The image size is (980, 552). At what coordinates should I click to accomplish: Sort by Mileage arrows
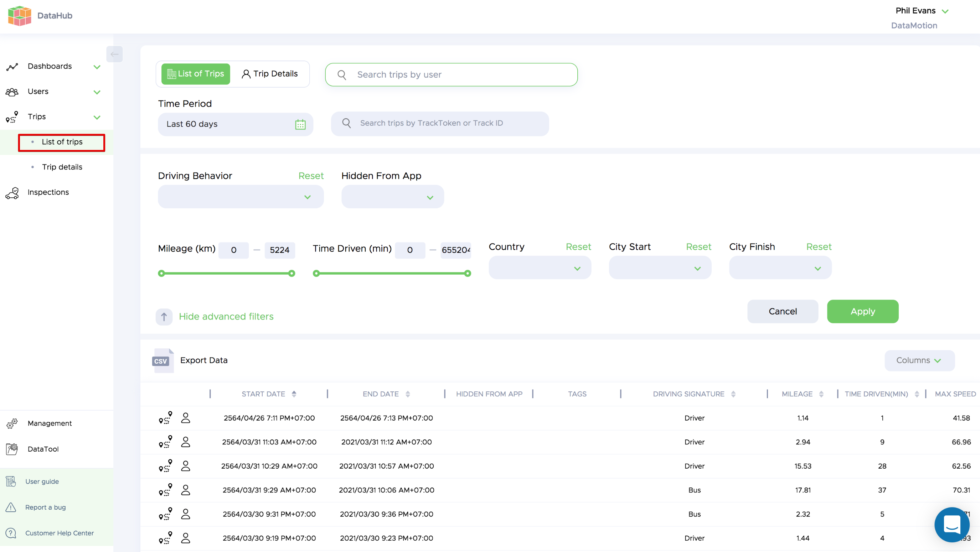click(821, 394)
